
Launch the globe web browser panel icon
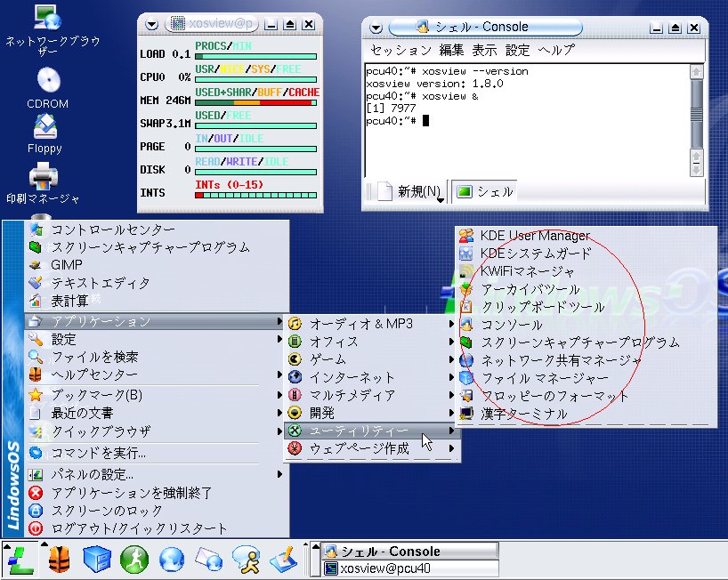(172, 560)
